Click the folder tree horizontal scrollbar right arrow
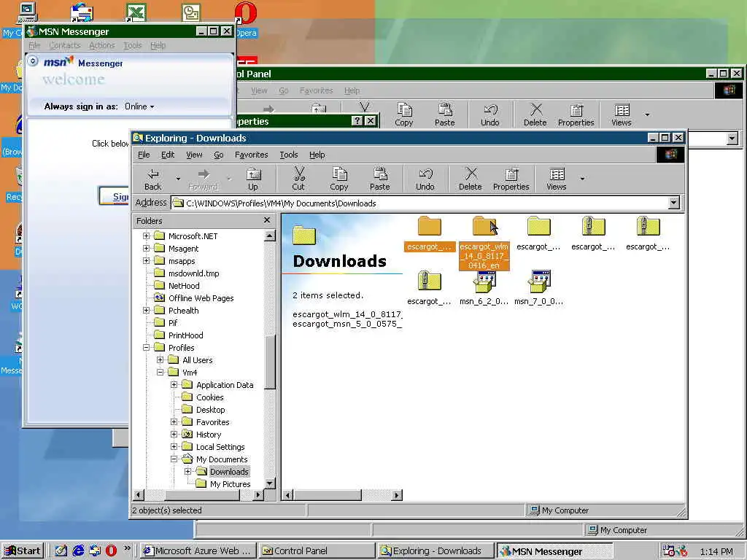Screen dimensions: 747x560 click(258, 495)
